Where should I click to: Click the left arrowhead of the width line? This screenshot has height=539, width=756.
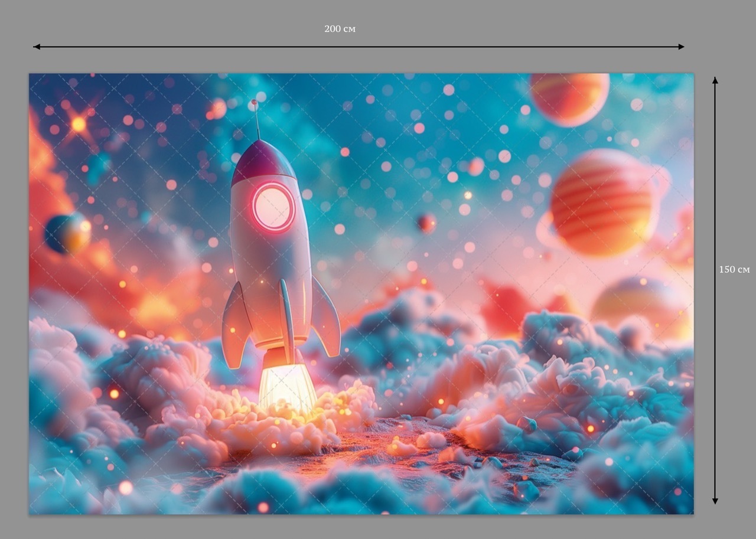point(37,47)
